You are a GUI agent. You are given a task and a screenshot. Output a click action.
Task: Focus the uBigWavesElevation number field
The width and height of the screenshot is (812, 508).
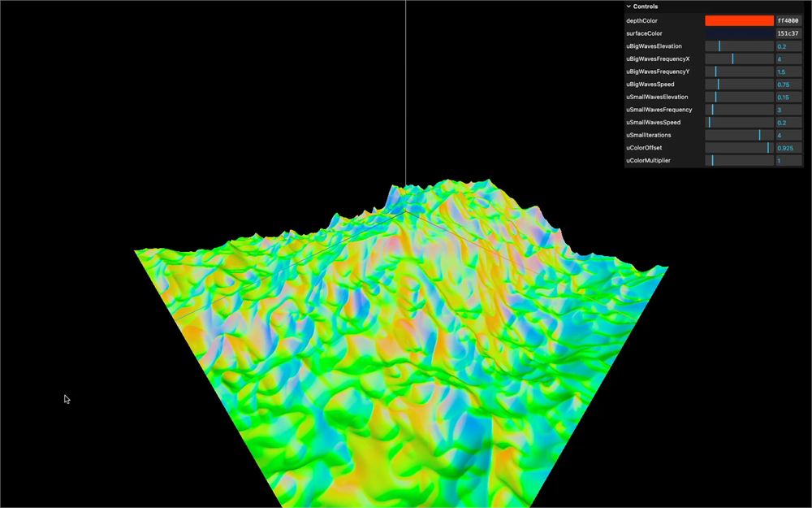(x=788, y=46)
